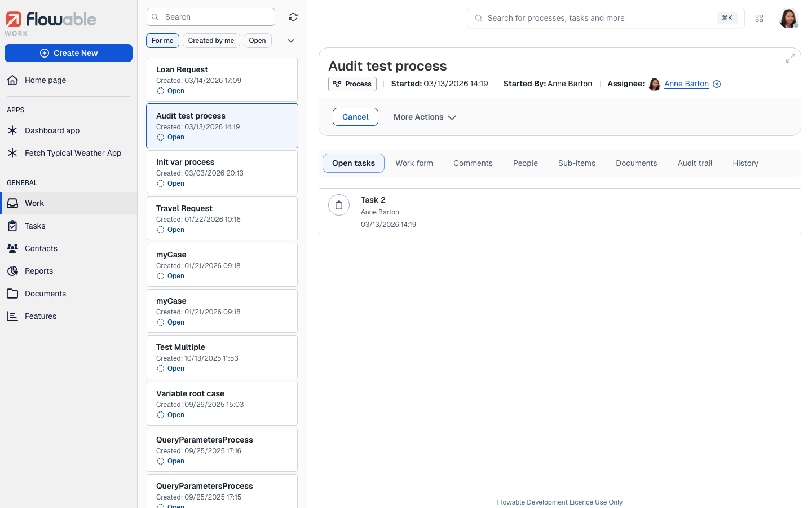Click the global process search field
This screenshot has height=508, width=812.
coord(598,18)
